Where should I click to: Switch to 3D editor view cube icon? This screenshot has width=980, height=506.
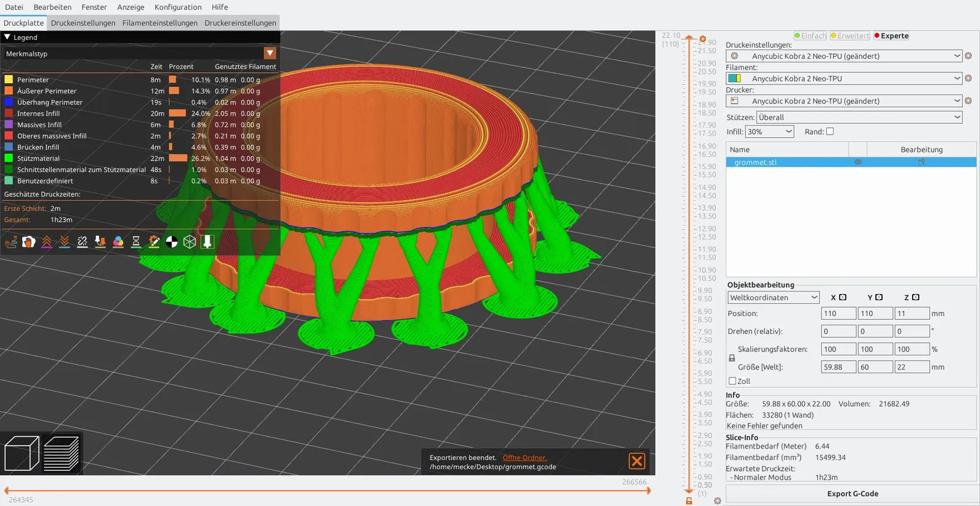click(22, 453)
